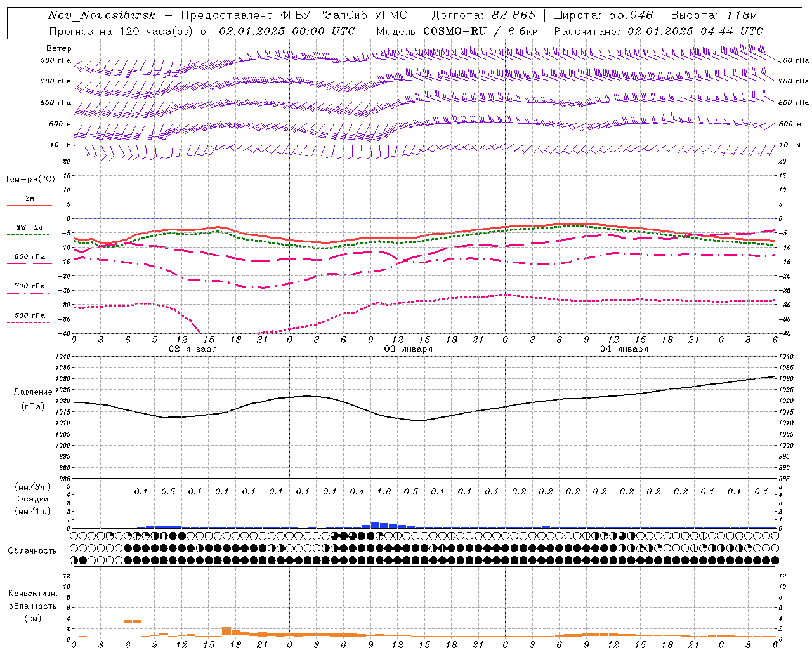Click the 1.6 precipitation value
Screen dimensions: 812x650
point(384,491)
